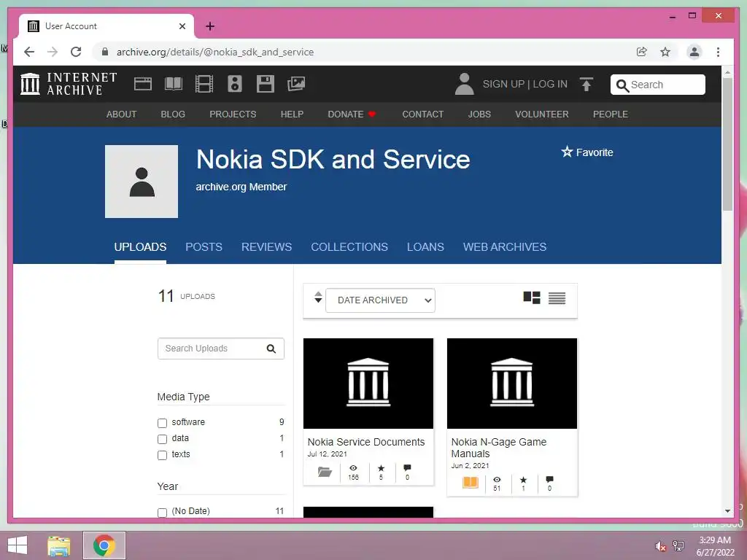747x560 pixels.
Task: Open the Nokia N-Gage Game Manuals title
Action: point(499,448)
